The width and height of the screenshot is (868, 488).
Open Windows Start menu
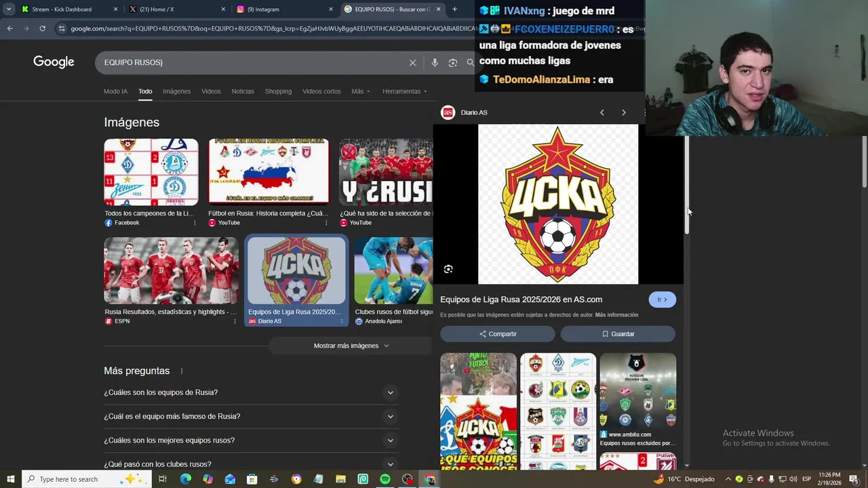pyautogui.click(x=10, y=479)
